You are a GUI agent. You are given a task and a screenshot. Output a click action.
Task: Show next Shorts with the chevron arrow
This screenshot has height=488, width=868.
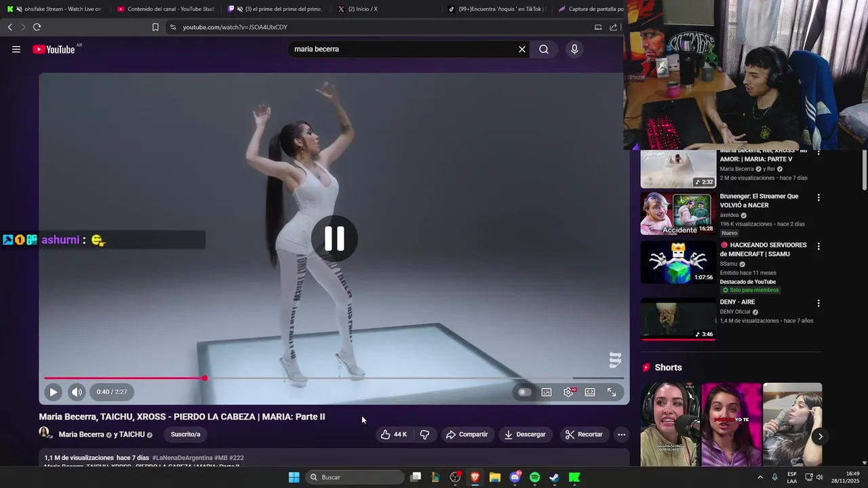[x=820, y=436]
